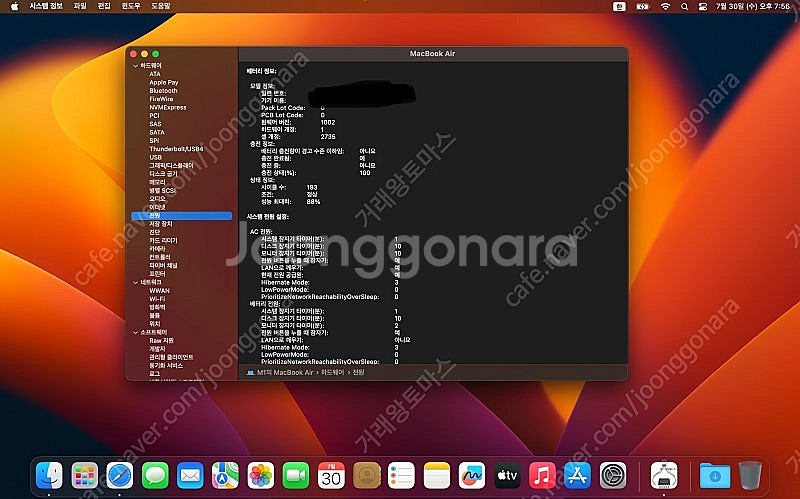Viewport: 800px width, 499px height.
Task: Open System Settings gear in Dock
Action: click(x=613, y=476)
